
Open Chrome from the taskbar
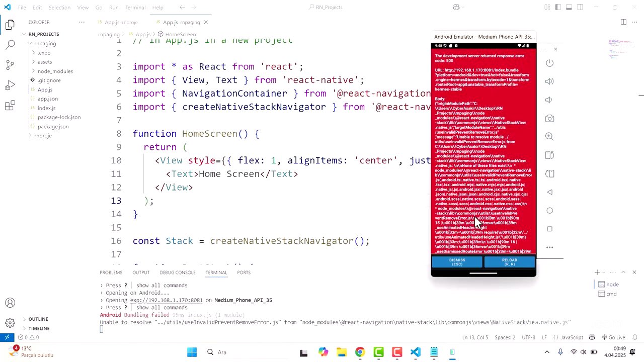coord(360,352)
